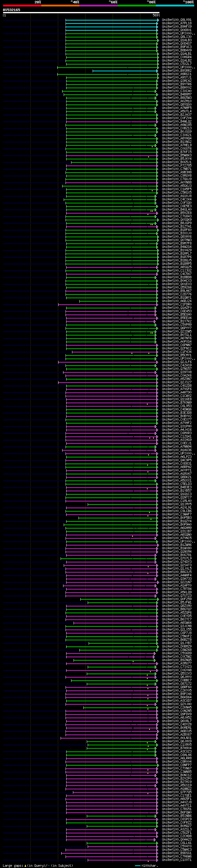Select hit UniRef100_B9HFX9
Image resolution: width=197 pixels, height=868 pixels.
click(176, 26)
